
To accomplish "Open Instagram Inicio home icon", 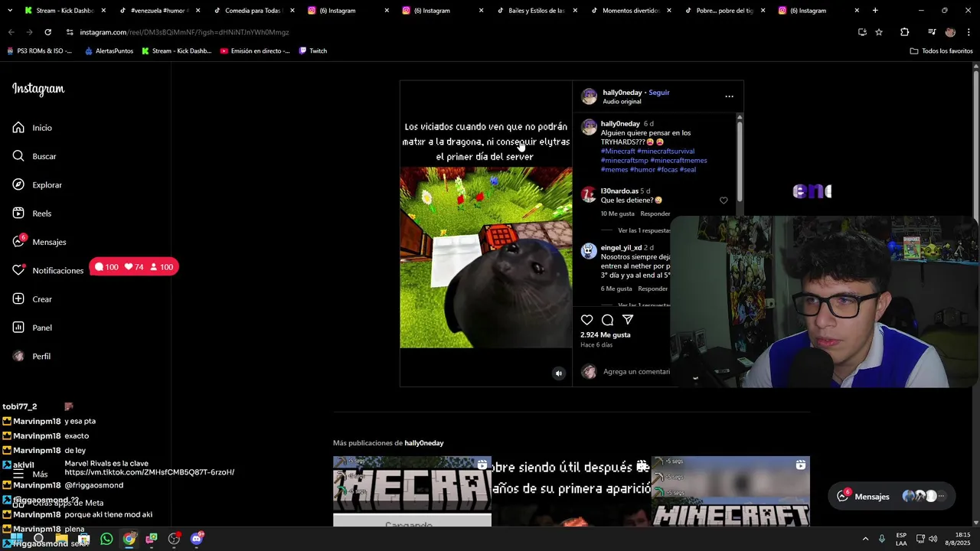I will click(x=18, y=128).
